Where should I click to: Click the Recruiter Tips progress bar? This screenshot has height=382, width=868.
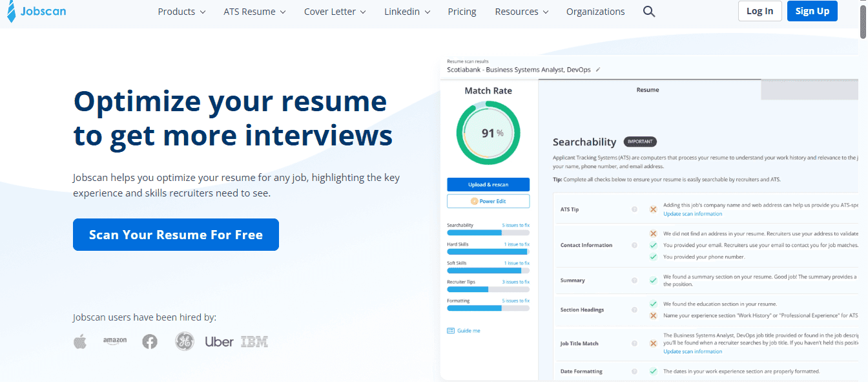coord(488,290)
